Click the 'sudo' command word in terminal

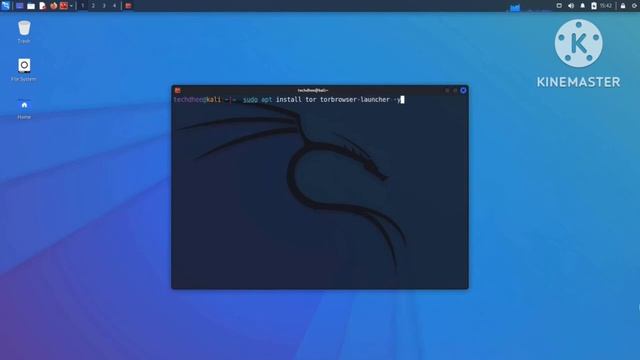point(250,100)
